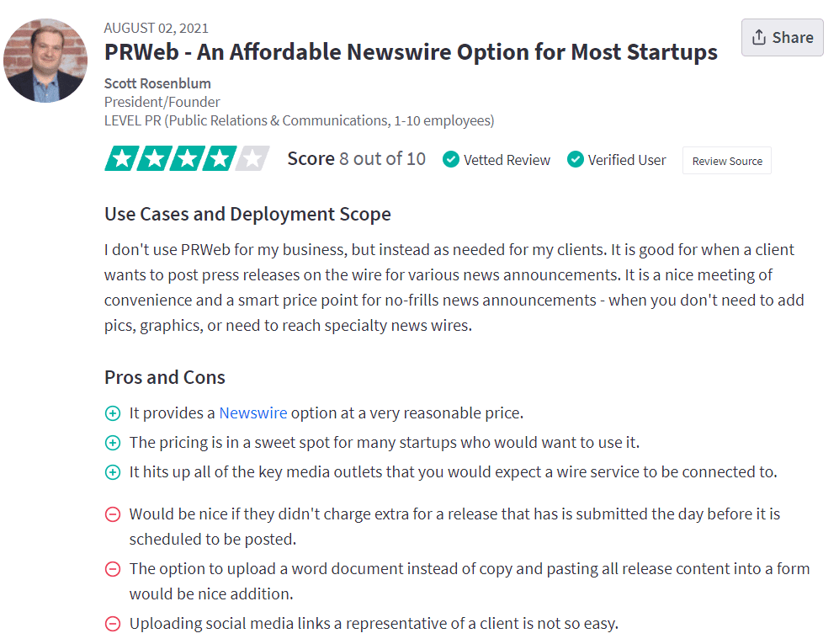Click the fourth green star

tap(220, 158)
